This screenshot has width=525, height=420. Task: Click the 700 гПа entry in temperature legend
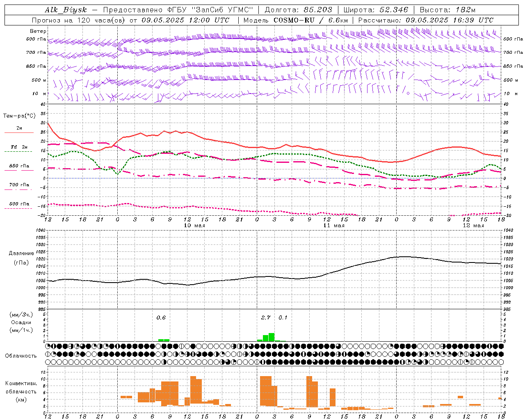19,185
